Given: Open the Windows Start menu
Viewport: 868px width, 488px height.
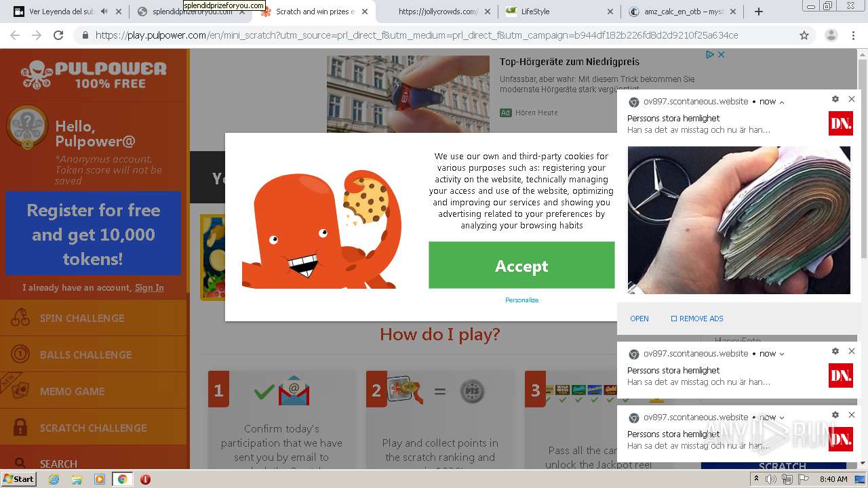Looking at the screenshot, I should (19, 479).
